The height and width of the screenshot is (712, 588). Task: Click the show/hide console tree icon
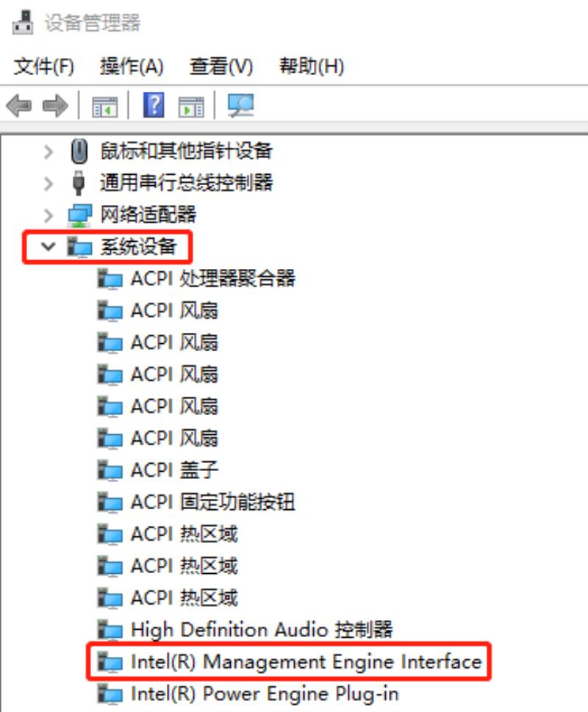(104, 107)
